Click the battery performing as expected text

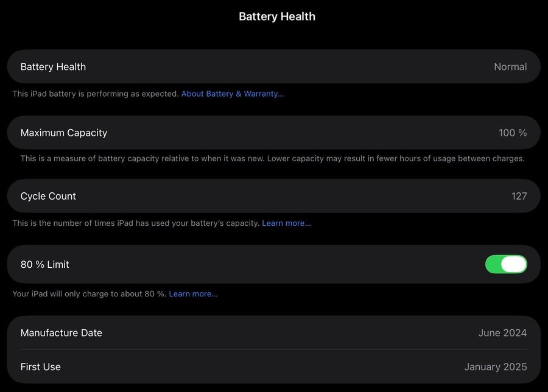(x=96, y=94)
